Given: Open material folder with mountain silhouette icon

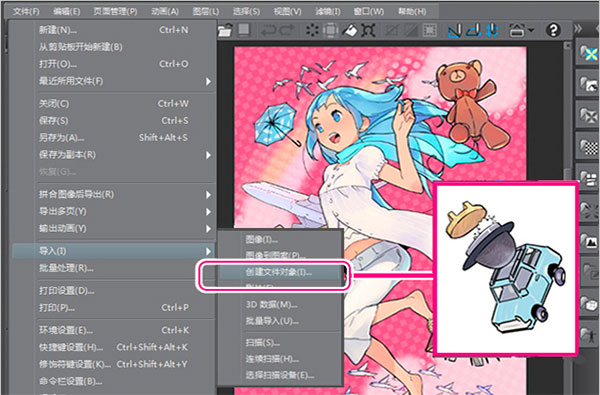Looking at the screenshot, I should (588, 240).
